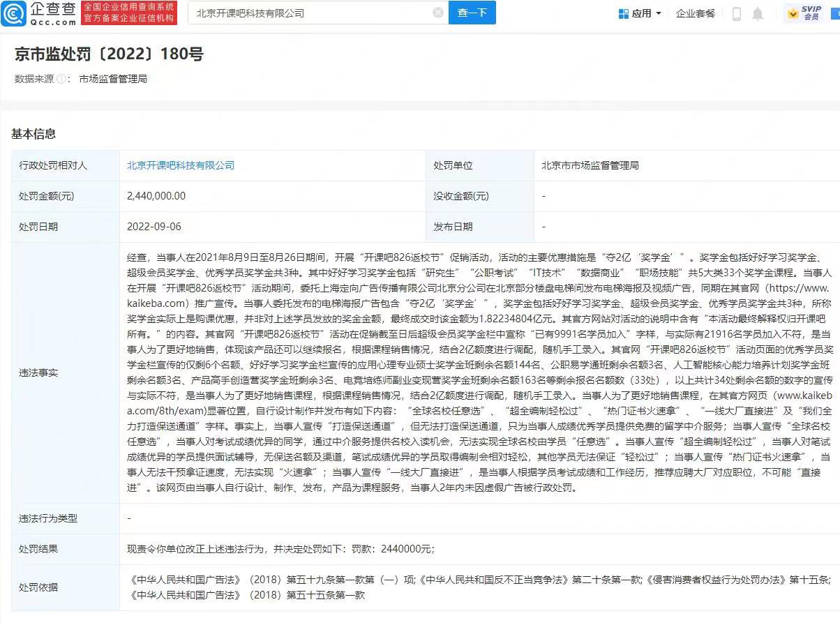Click the penalty amount 2,440,000.00
This screenshot has height=625, width=840.
156,196
